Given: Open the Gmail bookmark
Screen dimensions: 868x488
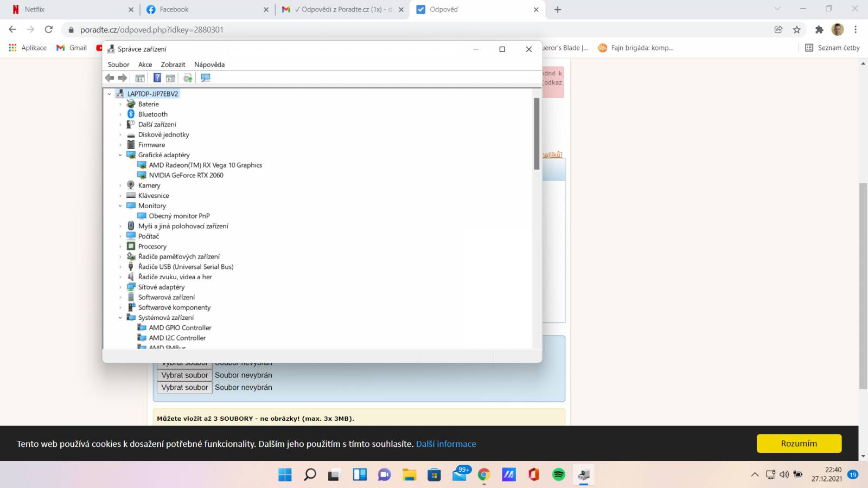Looking at the screenshot, I should click(72, 48).
